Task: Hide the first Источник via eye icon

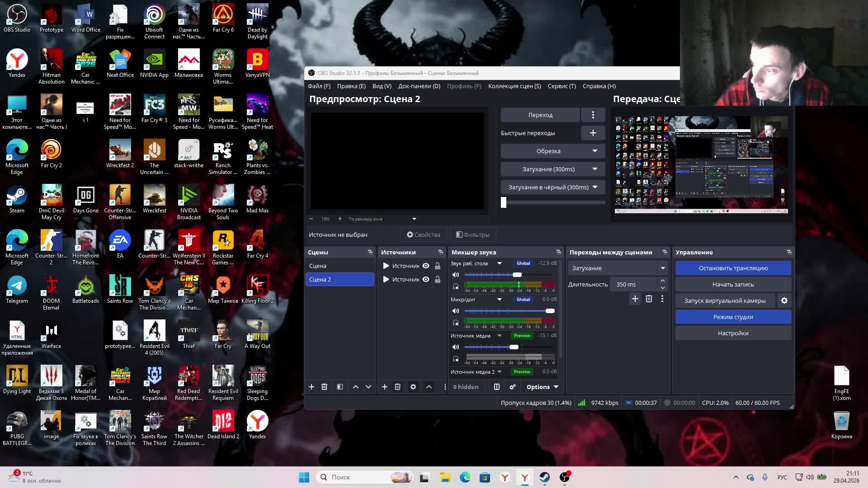Action: coord(426,266)
